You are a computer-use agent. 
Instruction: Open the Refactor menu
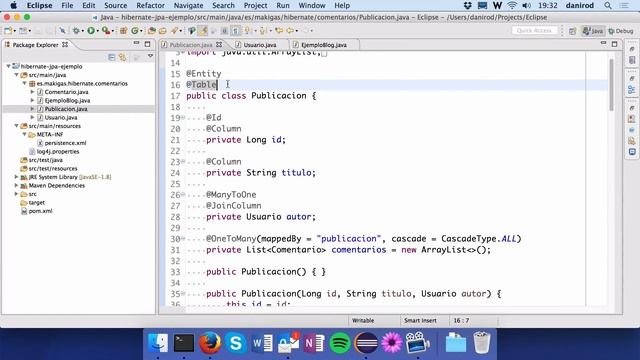tap(150, 6)
